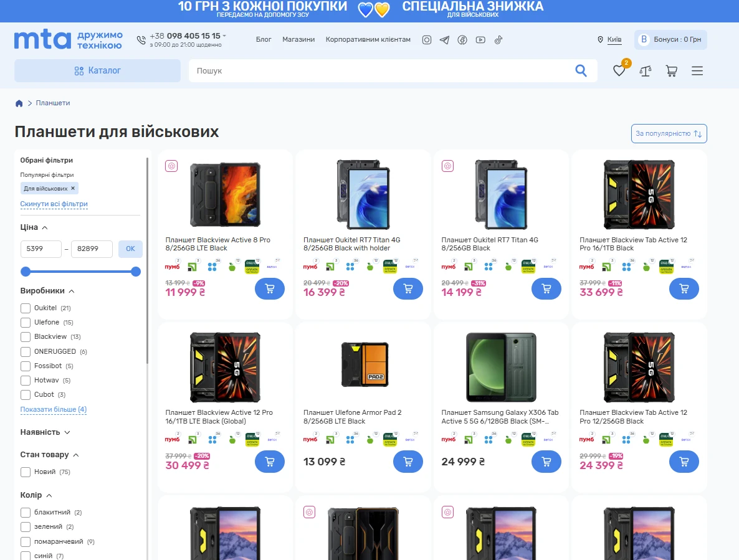Collapse the 'Стан товару' filter section
Image resolution: width=739 pixels, height=560 pixels.
pyautogui.click(x=76, y=455)
